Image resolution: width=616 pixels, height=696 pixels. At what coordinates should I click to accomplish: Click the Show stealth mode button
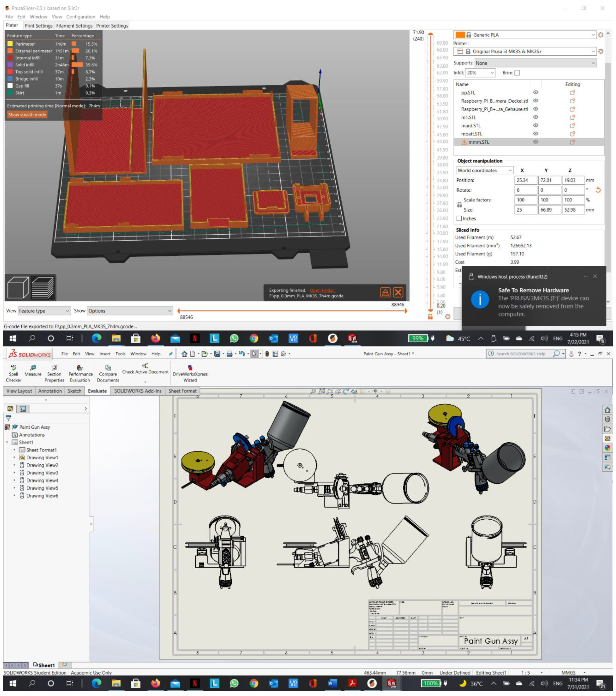27,114
